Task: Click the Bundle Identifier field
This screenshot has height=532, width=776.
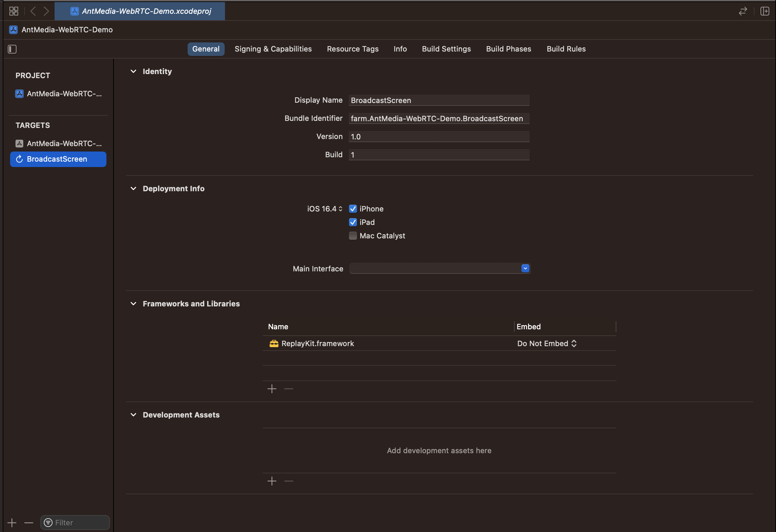Action: point(439,119)
